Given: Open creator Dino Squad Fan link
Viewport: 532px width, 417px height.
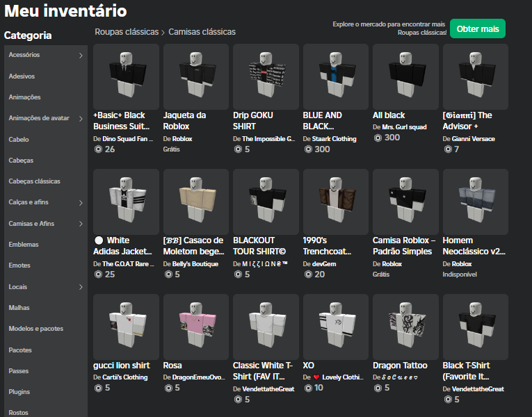Looking at the screenshot, I should [x=127, y=139].
